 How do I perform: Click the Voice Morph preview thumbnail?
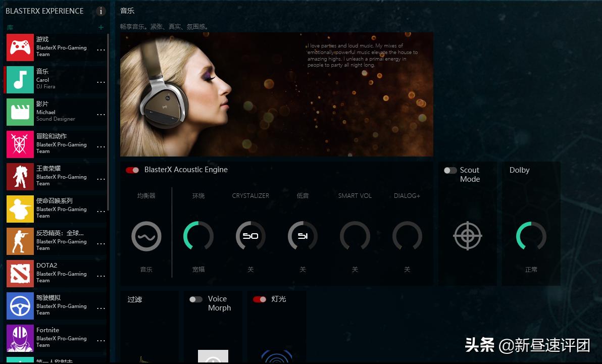click(213, 356)
